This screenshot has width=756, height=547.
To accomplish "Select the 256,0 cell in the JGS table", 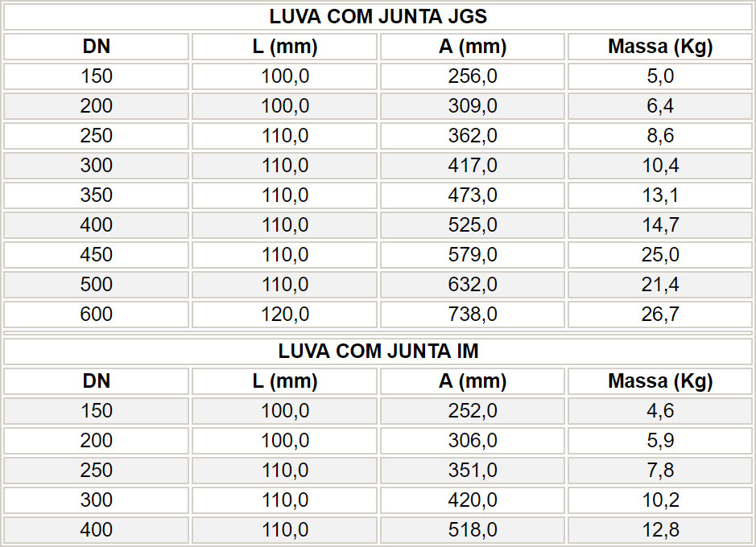I will (473, 76).
